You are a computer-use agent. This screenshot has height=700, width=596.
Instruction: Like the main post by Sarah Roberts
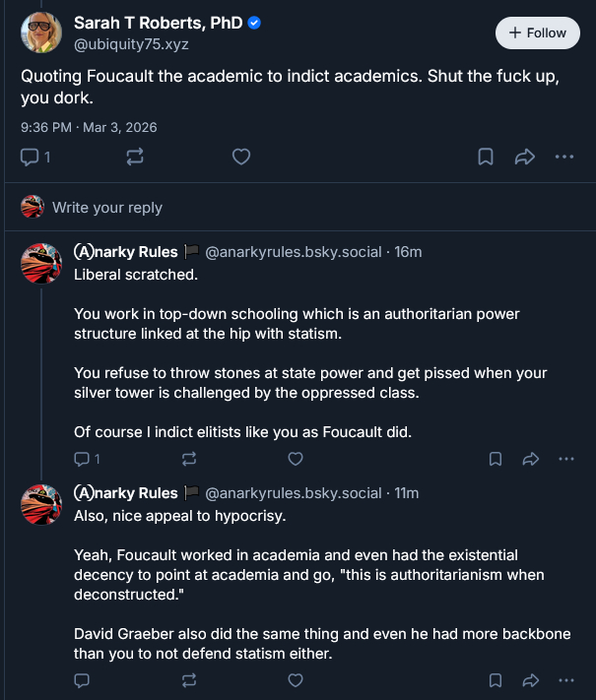pyautogui.click(x=240, y=157)
